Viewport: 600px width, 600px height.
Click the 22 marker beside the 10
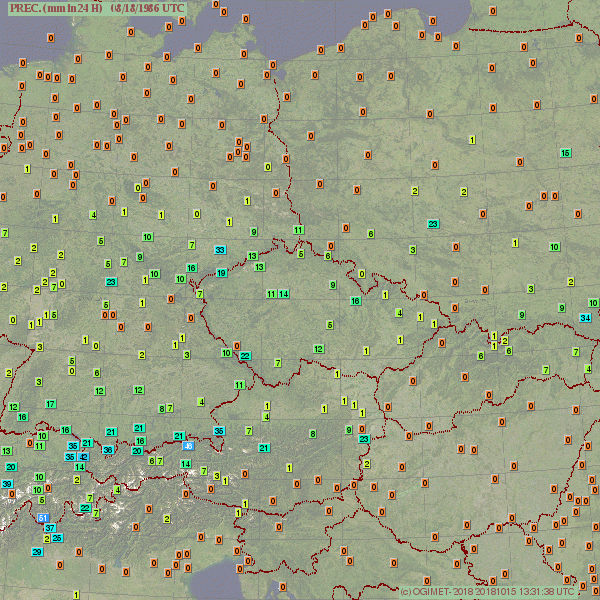245,356
